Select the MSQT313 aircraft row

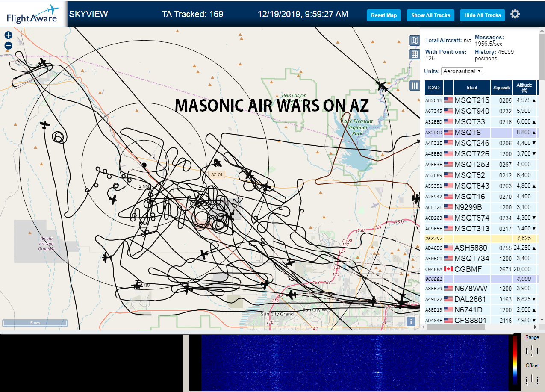point(481,229)
